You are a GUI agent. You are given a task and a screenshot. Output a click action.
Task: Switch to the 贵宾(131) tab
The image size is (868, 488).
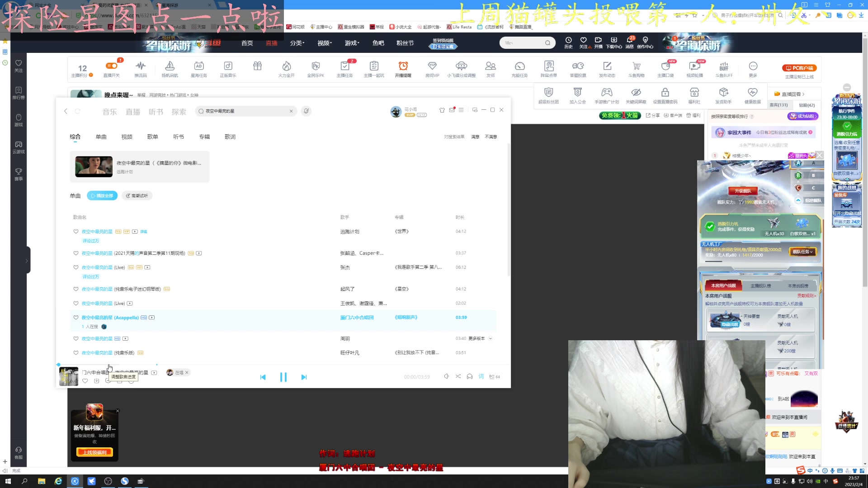[x=778, y=105]
